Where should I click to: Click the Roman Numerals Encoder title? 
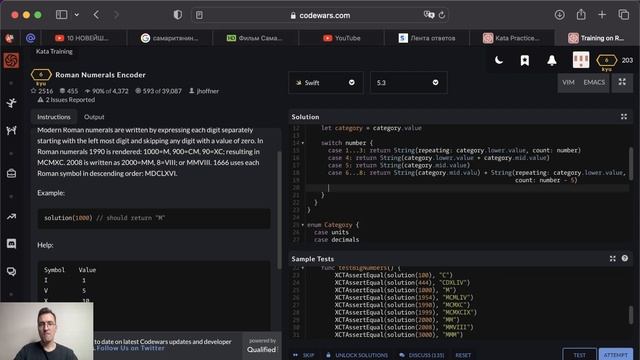(x=100, y=75)
